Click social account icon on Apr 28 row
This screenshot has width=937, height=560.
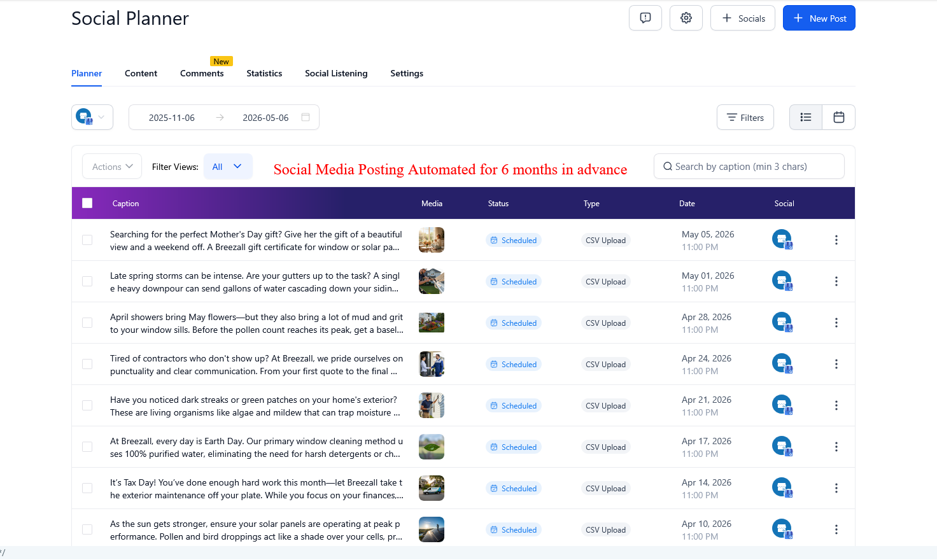[782, 322]
